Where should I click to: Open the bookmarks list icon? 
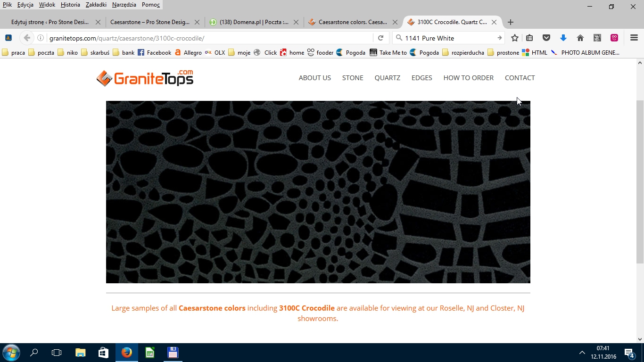coord(529,38)
